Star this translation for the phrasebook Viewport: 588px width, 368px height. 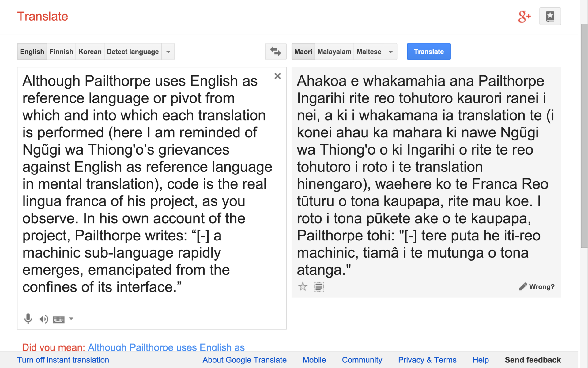click(303, 287)
